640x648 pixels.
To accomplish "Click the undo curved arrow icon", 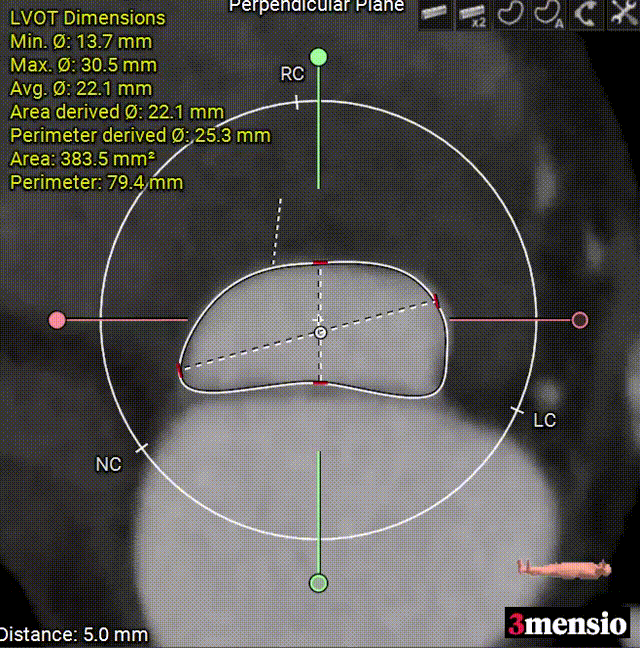I will pyautogui.click(x=583, y=12).
